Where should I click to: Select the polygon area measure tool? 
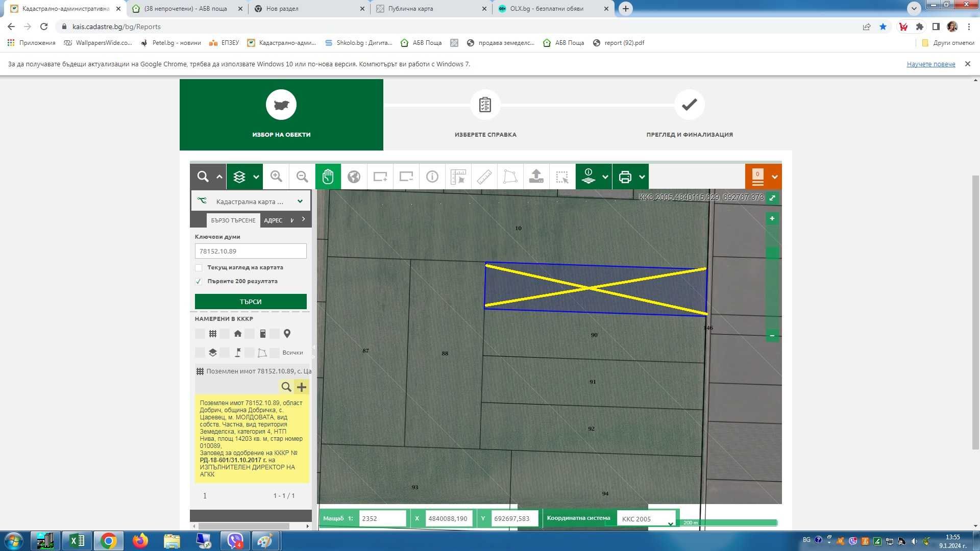510,177
